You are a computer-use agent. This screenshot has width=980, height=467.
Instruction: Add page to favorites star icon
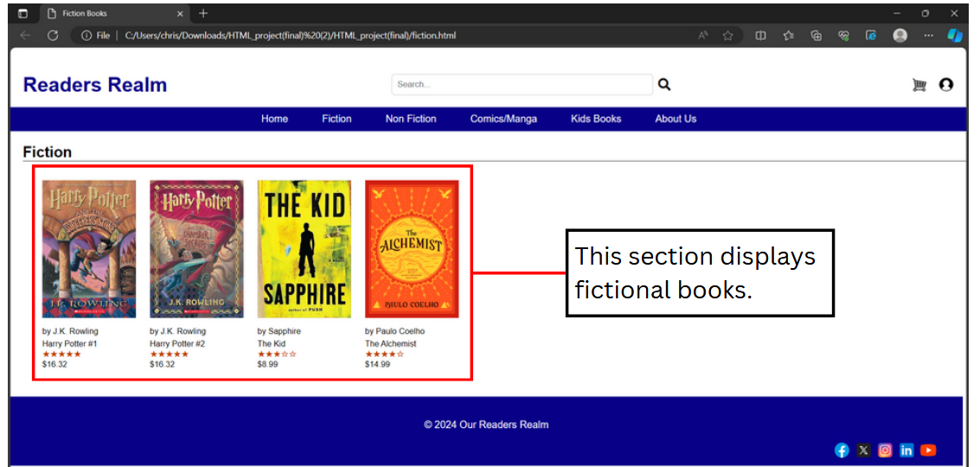[727, 35]
